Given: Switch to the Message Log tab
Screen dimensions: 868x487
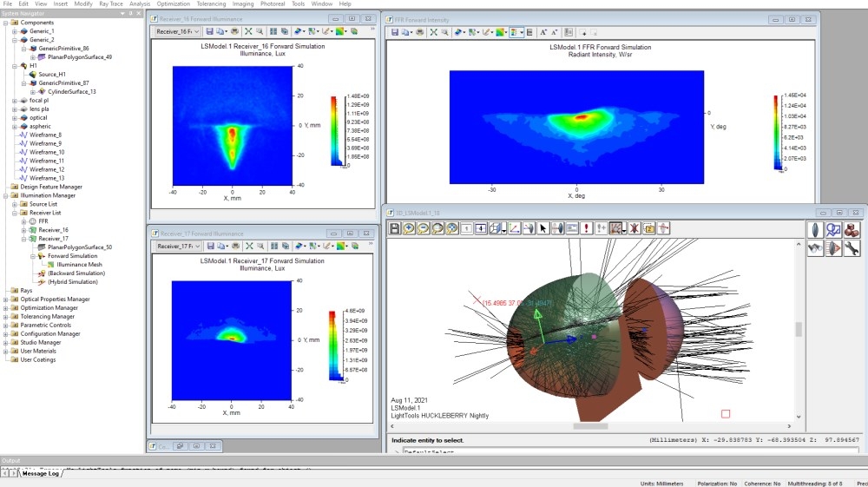Looking at the screenshot, I should click(41, 473).
